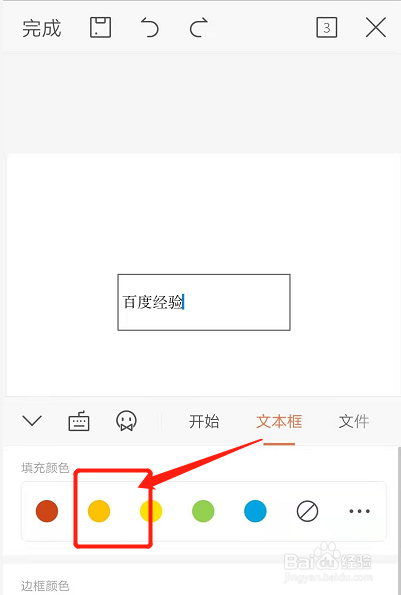The width and height of the screenshot is (401, 595).
Task: Pick the amber fill color swatch
Action: tap(99, 511)
